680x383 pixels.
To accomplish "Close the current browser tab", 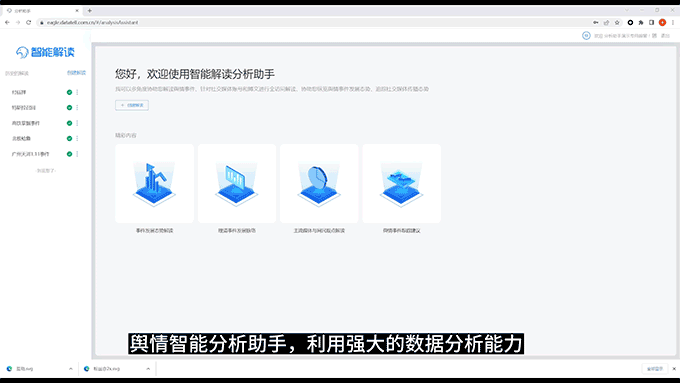I will [77, 10].
